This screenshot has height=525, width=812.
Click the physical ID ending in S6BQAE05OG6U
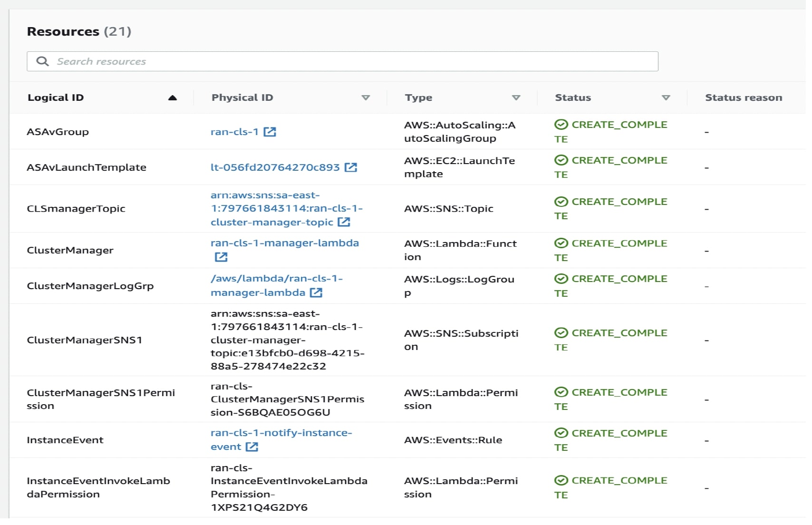click(288, 399)
